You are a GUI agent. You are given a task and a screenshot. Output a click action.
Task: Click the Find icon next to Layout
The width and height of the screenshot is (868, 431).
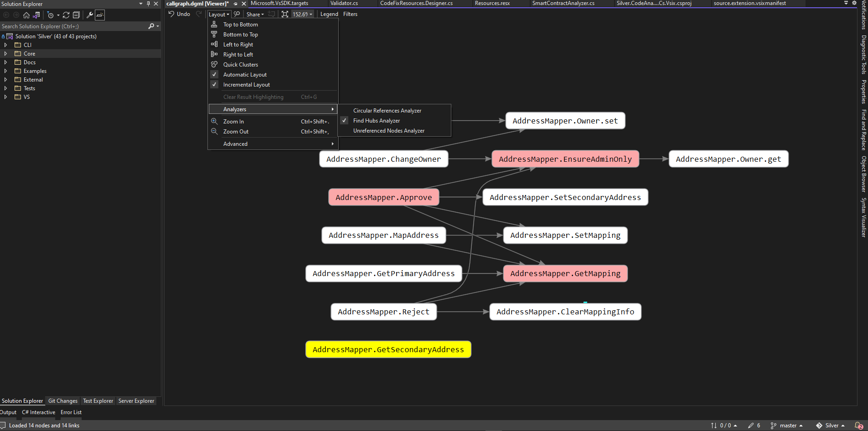(237, 14)
